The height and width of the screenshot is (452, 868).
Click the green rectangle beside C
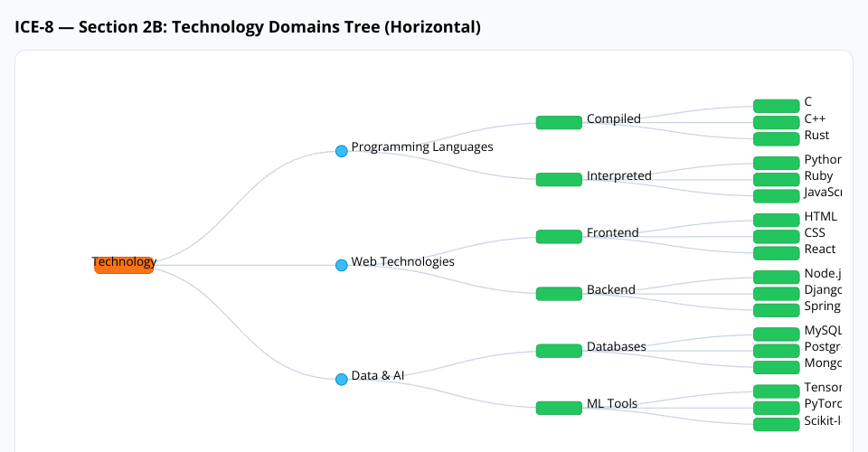[x=776, y=106]
